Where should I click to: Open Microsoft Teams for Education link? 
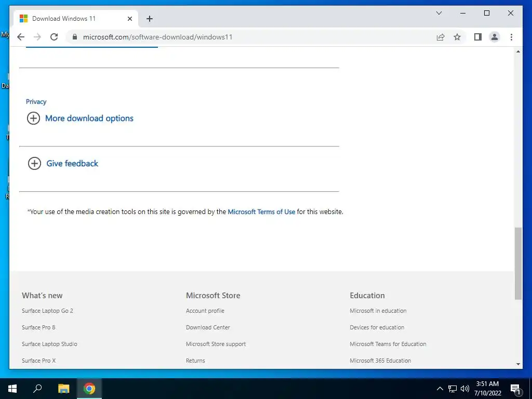coord(388,344)
